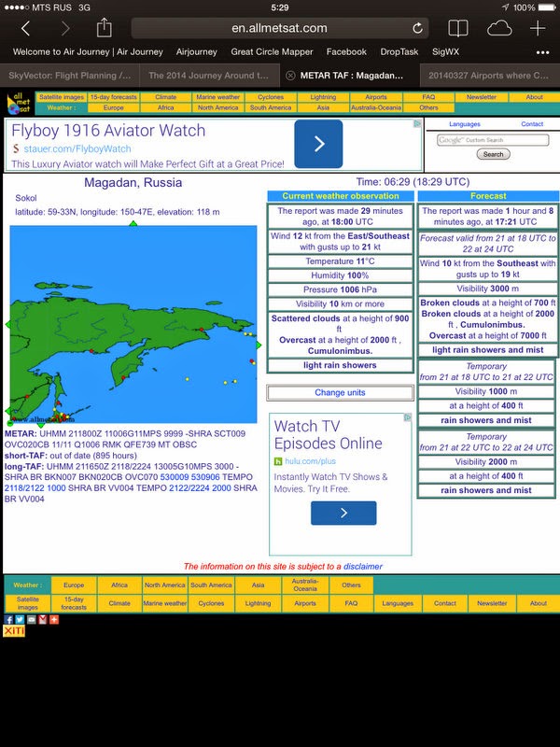Open Airports in top menu
Viewport: 560px width, 747px height.
point(376,97)
